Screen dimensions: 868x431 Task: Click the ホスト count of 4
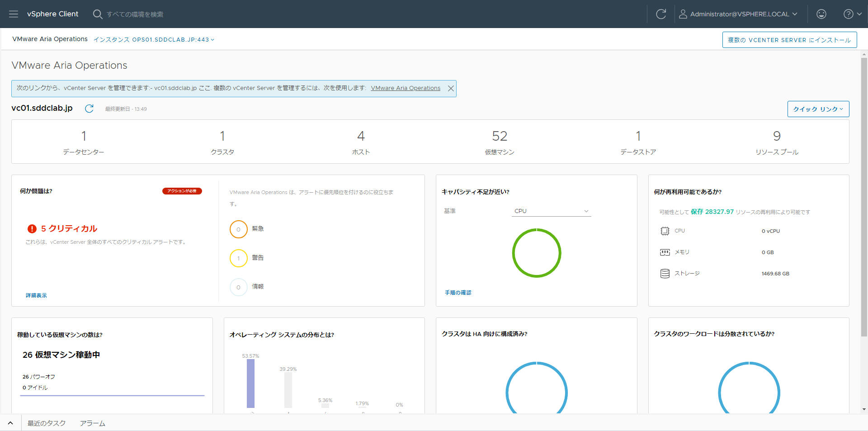[x=361, y=136]
